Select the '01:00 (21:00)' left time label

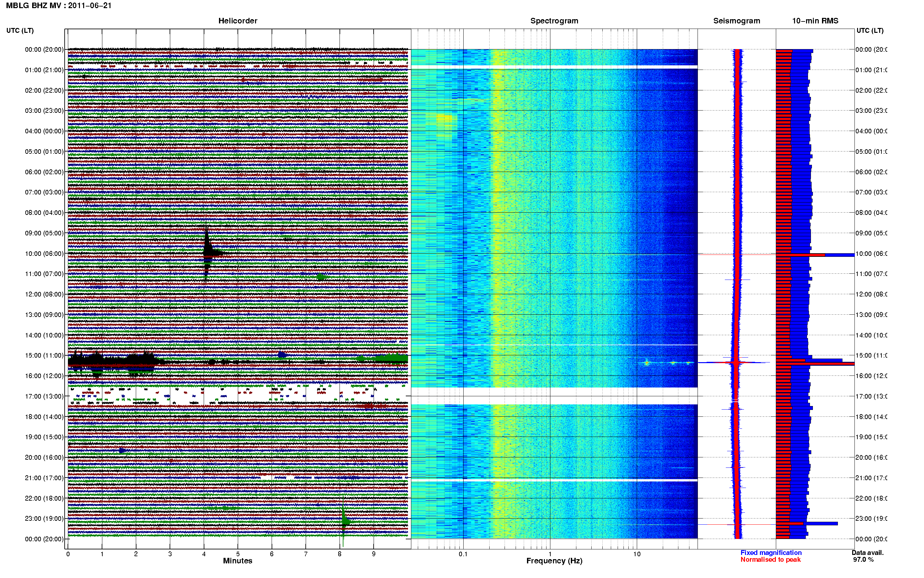[x=44, y=70]
